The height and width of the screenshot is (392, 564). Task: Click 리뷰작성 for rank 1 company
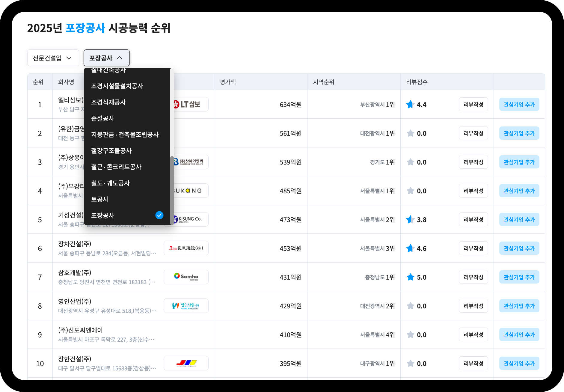[473, 104]
